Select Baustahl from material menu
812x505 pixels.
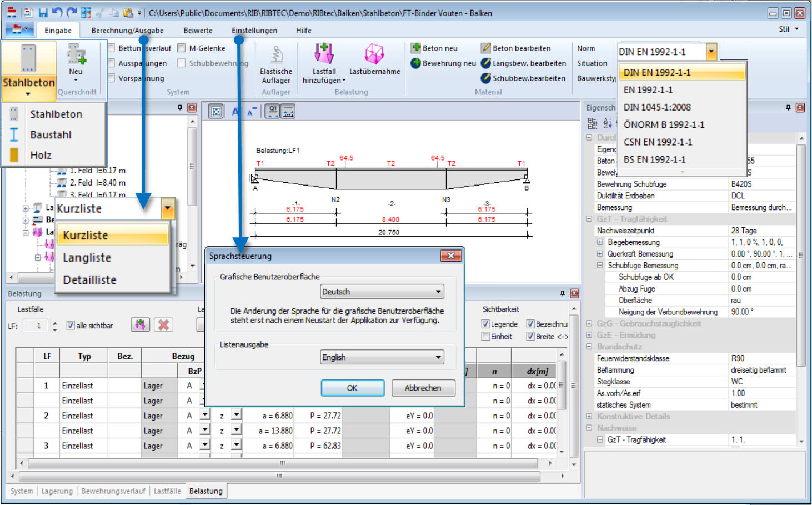[54, 134]
